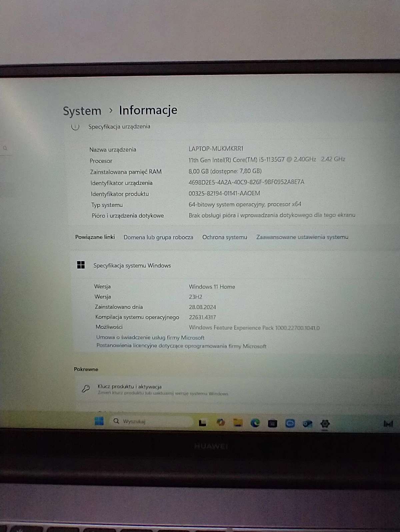Image resolution: width=400 pixels, height=532 pixels.
Task: Click Zainstalowano dnia label
Action: coord(119,307)
